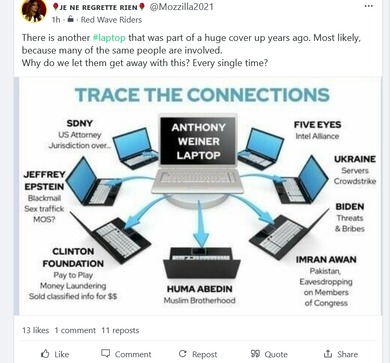The height and width of the screenshot is (363, 390).
Task: Click the 1h post timestamp
Action: 56,20
